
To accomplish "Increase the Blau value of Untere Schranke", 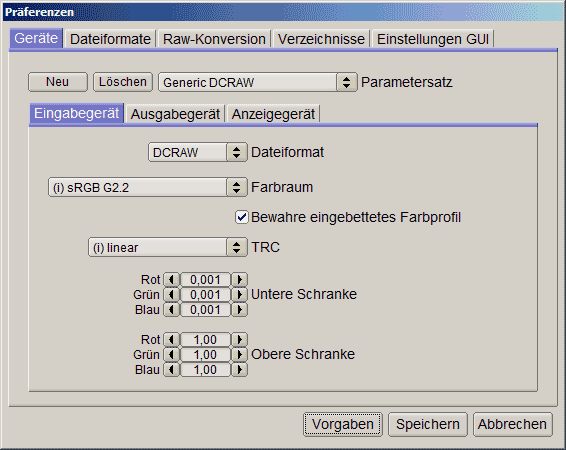I will tap(239, 310).
